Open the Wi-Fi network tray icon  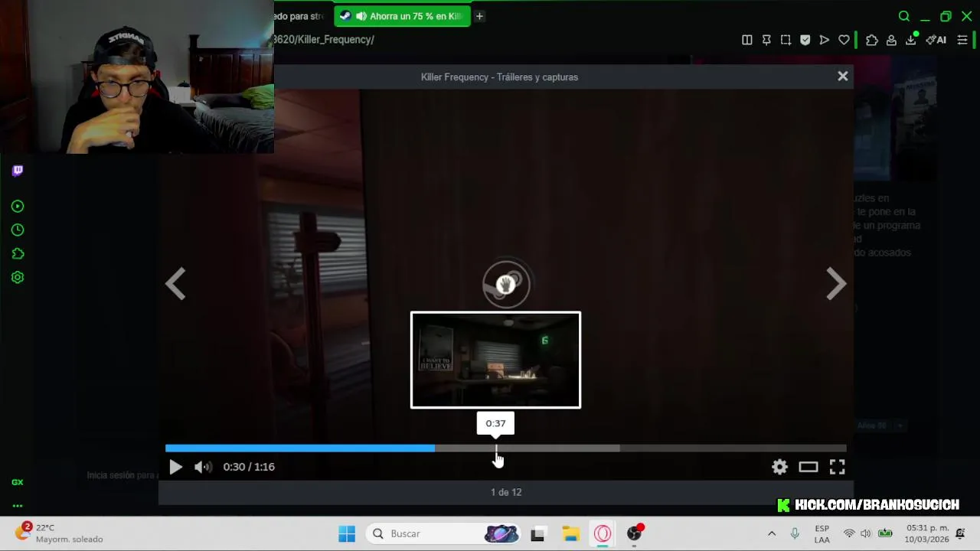tap(849, 533)
